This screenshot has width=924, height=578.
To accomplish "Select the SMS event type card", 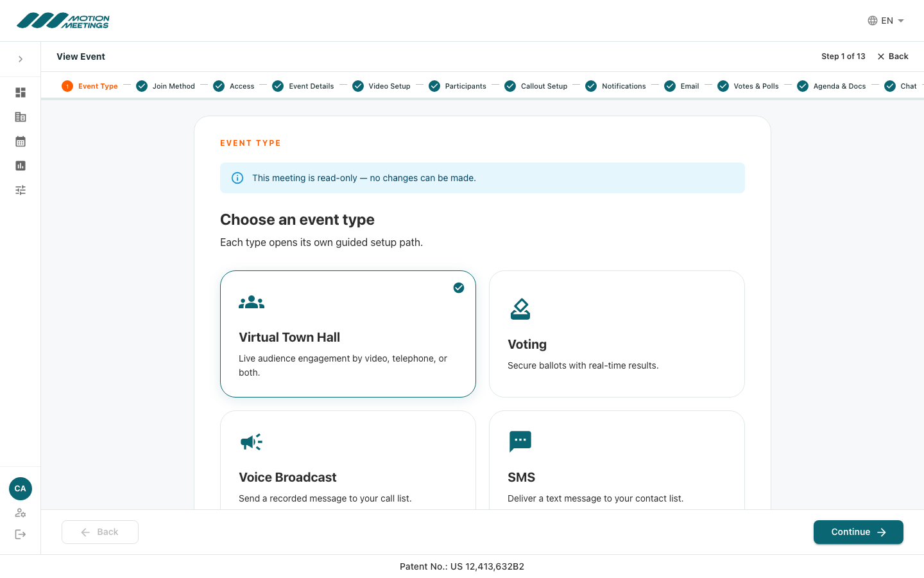I will point(617,460).
